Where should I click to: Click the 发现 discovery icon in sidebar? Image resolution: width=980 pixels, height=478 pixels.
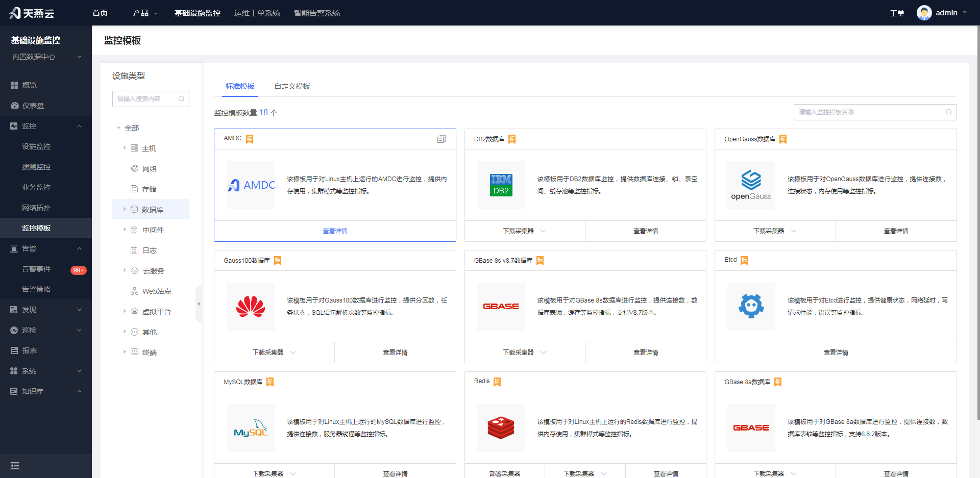point(14,310)
